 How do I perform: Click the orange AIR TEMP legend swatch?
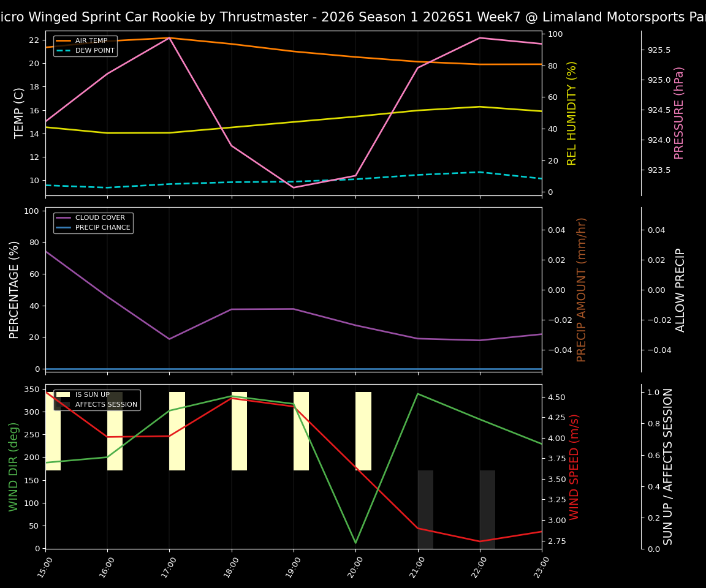click(x=64, y=40)
